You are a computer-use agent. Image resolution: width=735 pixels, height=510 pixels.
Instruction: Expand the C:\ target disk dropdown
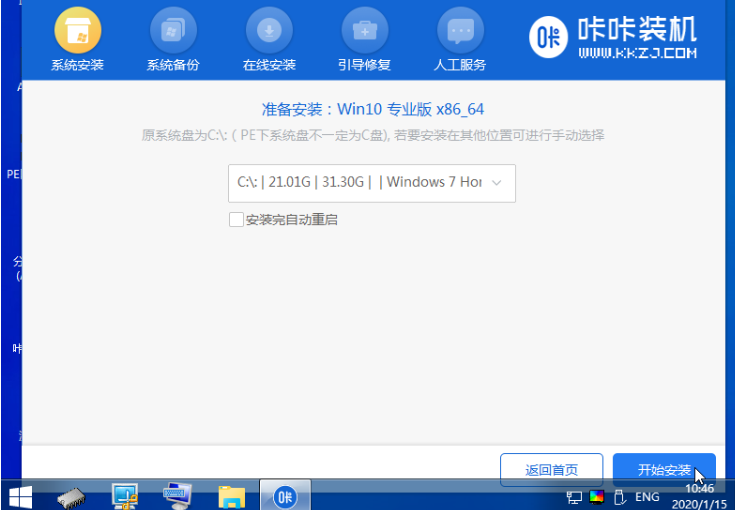(x=372, y=183)
